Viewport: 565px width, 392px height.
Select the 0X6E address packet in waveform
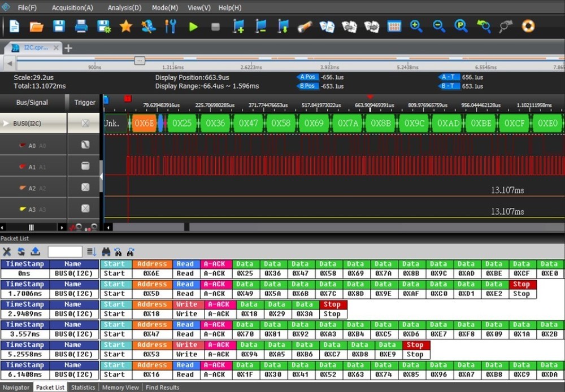tap(144, 123)
